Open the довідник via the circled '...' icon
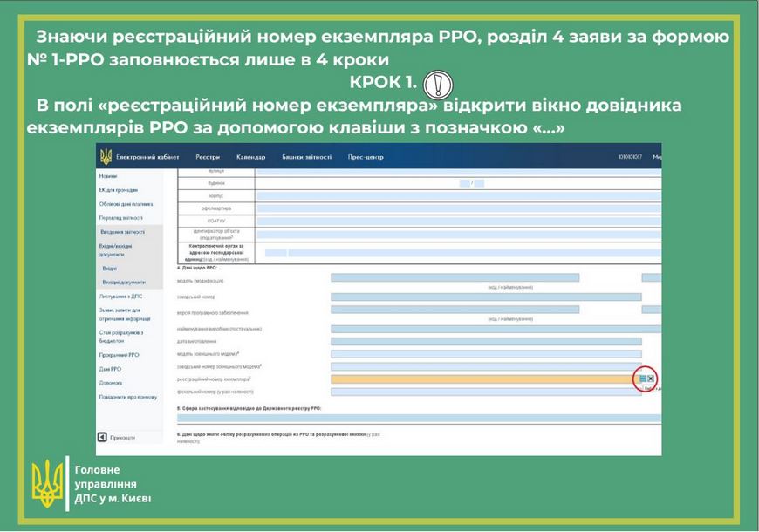Viewport: 759px width, 532px height. tap(642, 378)
